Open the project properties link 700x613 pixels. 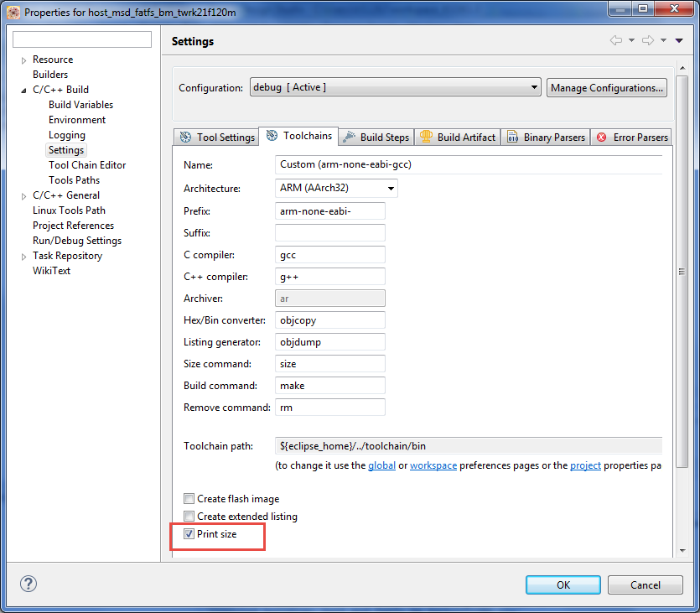click(x=585, y=465)
